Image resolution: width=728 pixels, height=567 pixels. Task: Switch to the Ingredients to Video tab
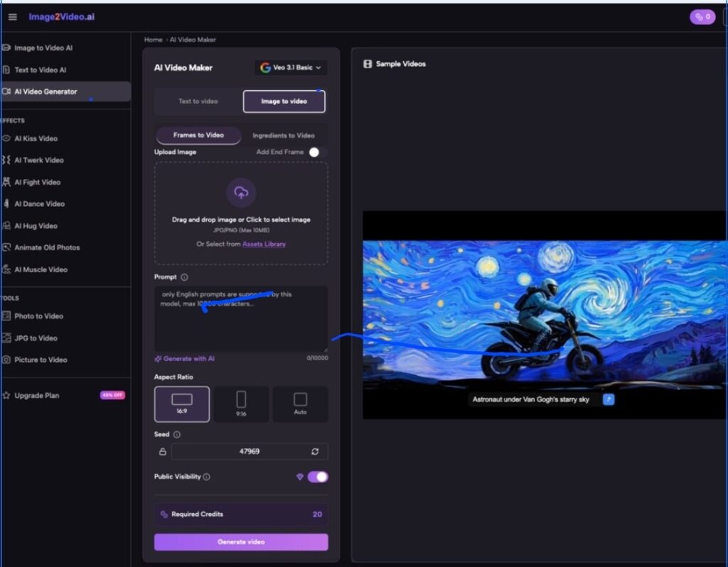(x=284, y=136)
